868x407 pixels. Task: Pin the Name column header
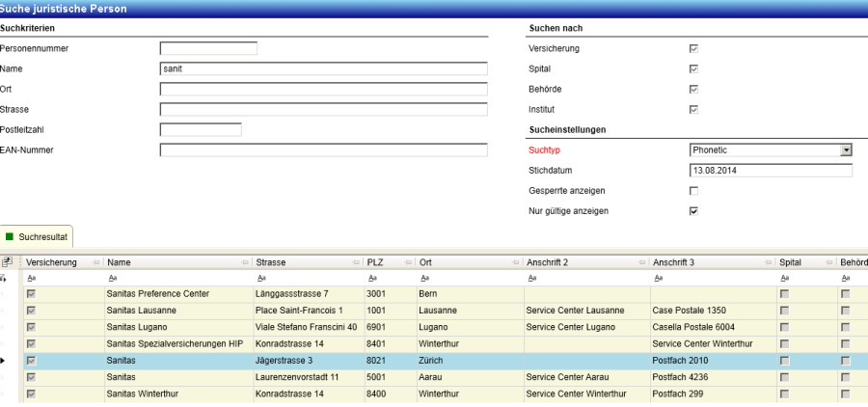tap(245, 263)
